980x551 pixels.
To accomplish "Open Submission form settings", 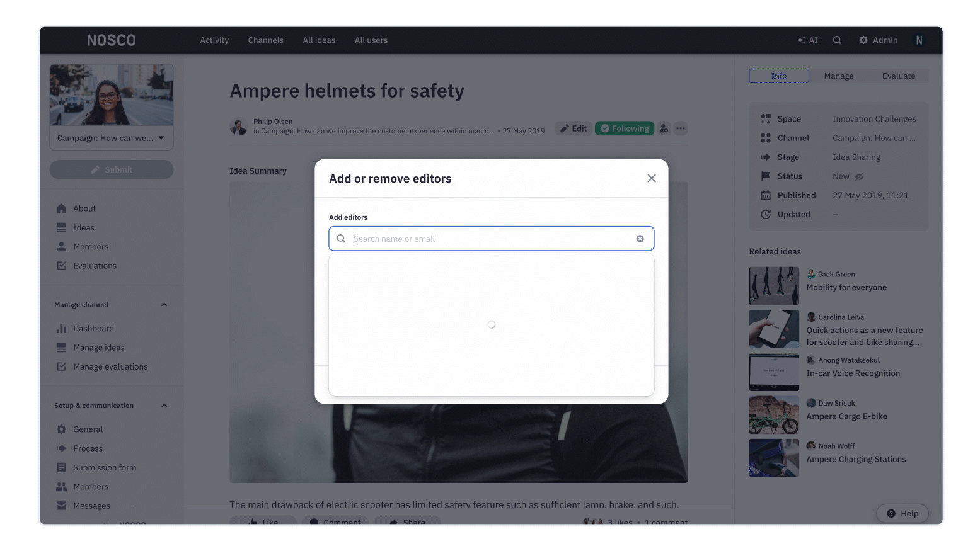I will tap(105, 467).
